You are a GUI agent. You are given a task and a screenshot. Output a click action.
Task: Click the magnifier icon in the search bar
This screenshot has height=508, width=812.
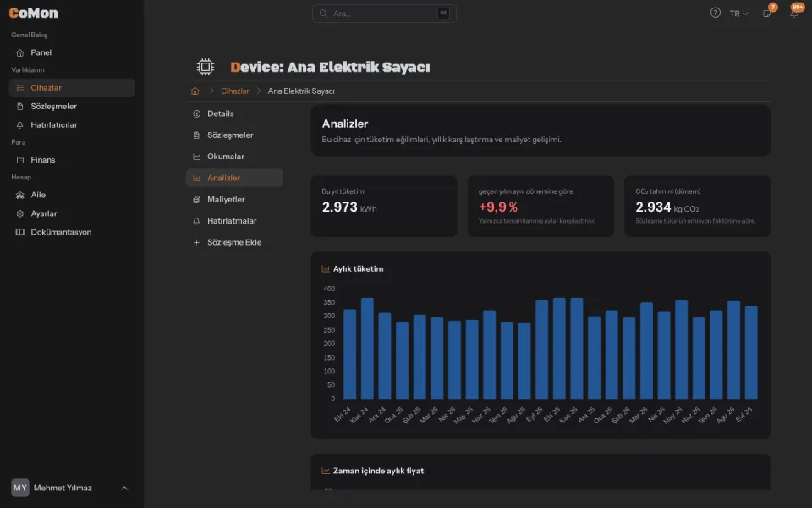click(x=323, y=14)
